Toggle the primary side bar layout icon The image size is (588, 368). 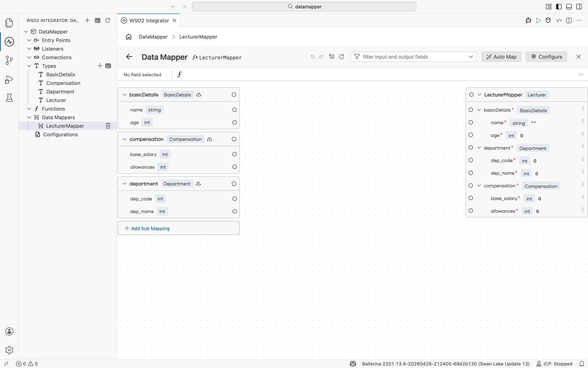[x=559, y=7]
